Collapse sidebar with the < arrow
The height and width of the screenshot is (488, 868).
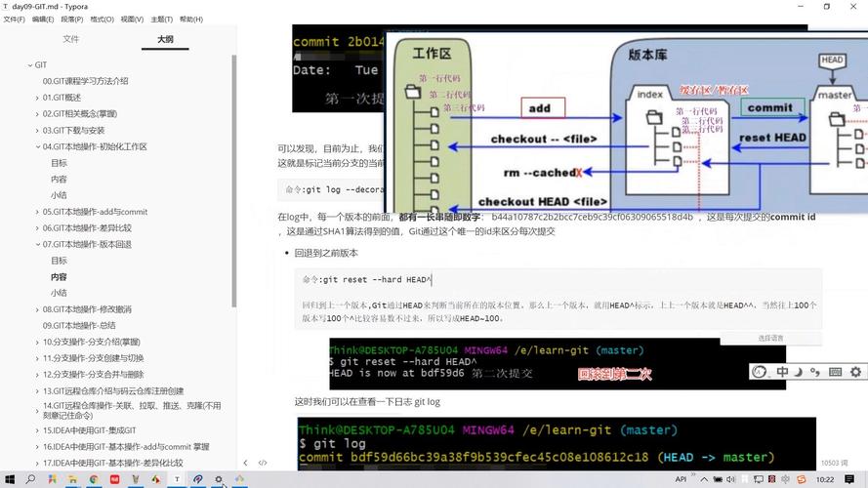(x=245, y=463)
